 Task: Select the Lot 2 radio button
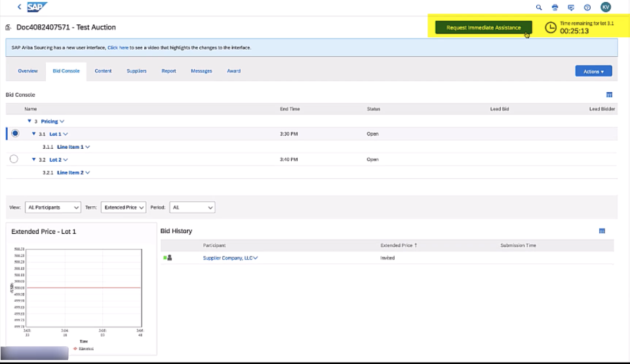pos(14,159)
